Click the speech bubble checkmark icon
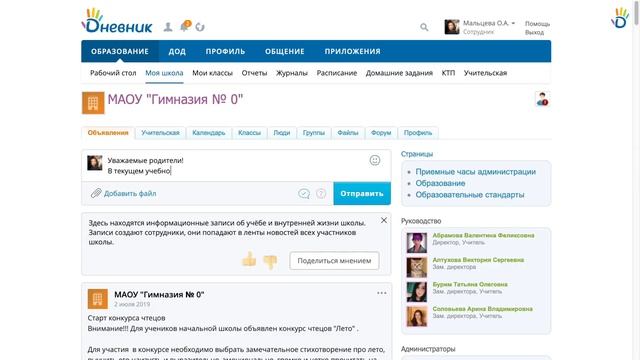 (304, 193)
